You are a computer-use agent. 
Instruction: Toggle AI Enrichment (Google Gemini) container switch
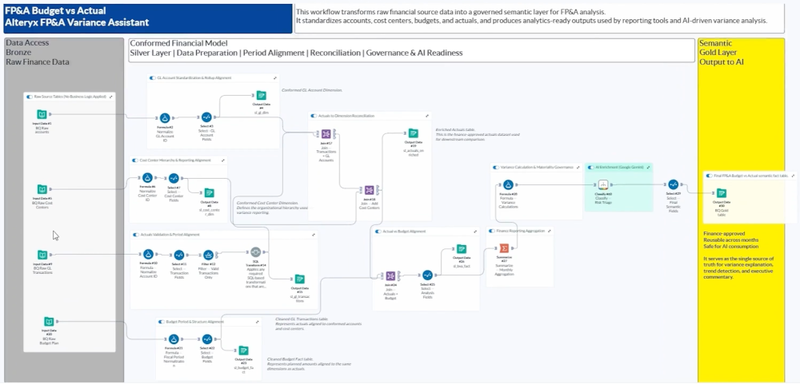click(x=591, y=167)
